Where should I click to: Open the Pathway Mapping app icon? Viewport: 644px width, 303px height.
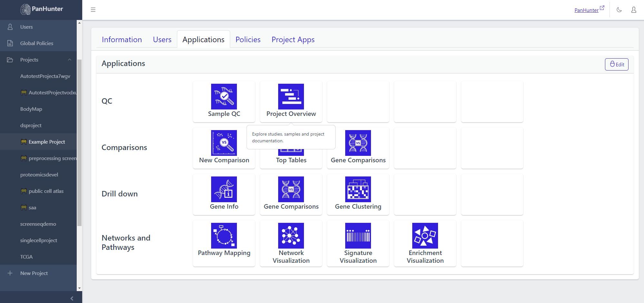point(224,236)
